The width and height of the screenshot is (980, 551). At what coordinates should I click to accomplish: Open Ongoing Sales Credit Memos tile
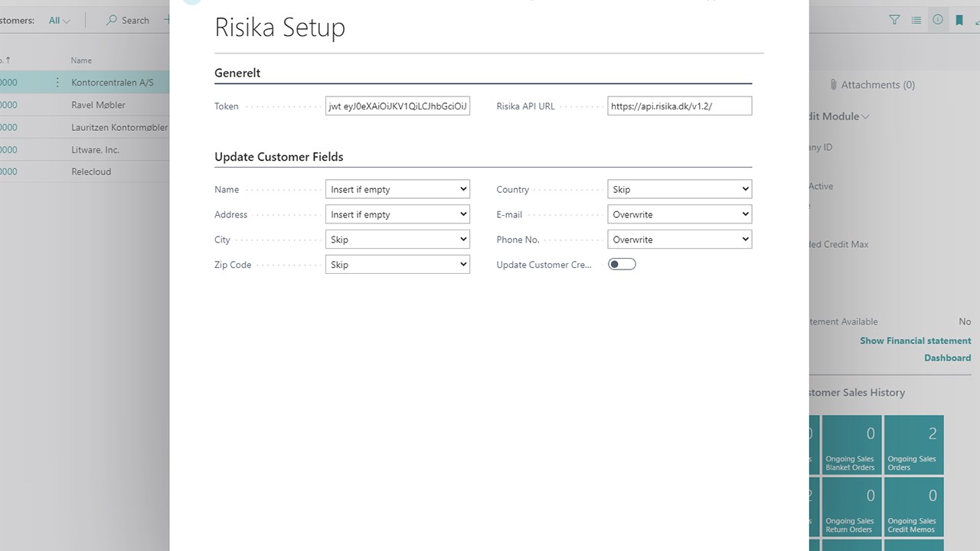click(x=913, y=507)
